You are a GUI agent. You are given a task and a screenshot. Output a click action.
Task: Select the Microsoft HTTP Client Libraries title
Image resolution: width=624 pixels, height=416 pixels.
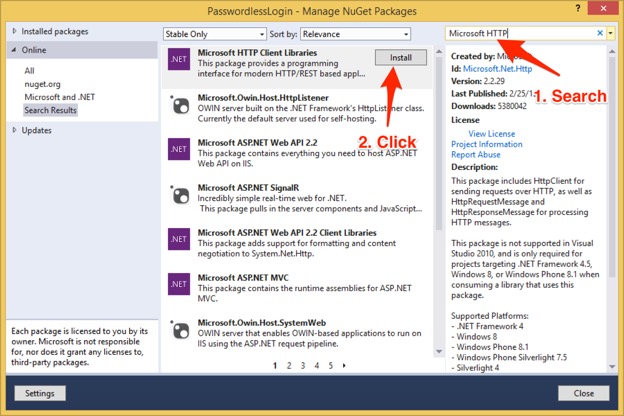tap(257, 53)
